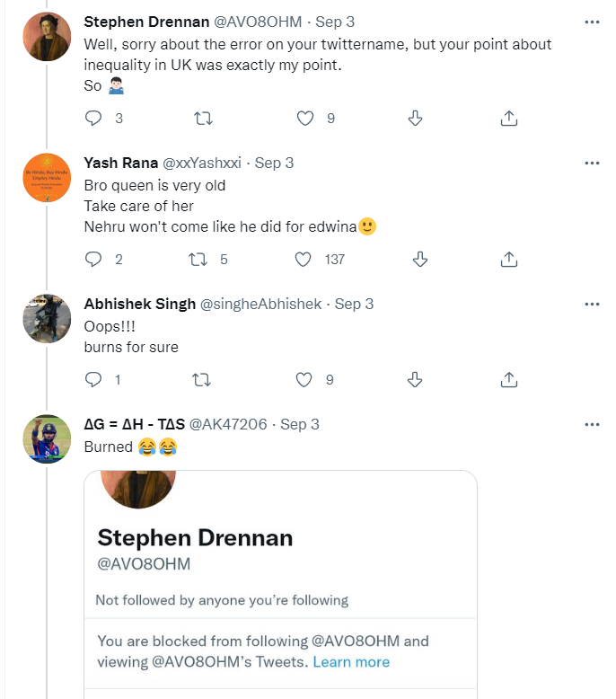This screenshot has height=699, width=616.
Task: Open @xxYashxxi profile handle
Action: pos(201,163)
